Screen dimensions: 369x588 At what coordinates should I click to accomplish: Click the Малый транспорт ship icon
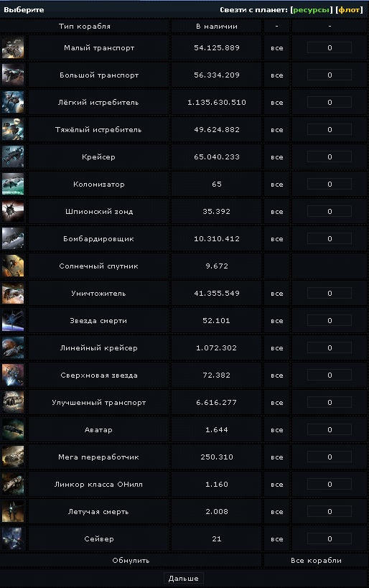13,47
